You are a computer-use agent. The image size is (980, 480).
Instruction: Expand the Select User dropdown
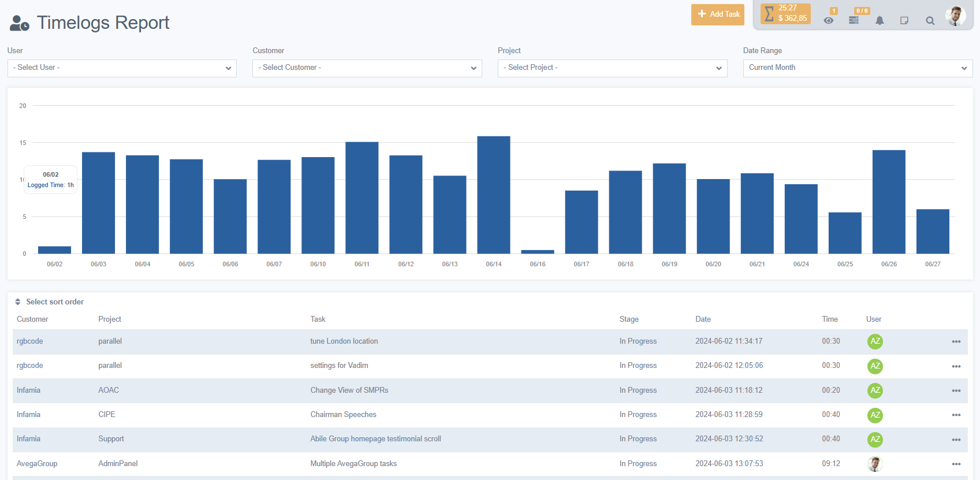tap(122, 68)
